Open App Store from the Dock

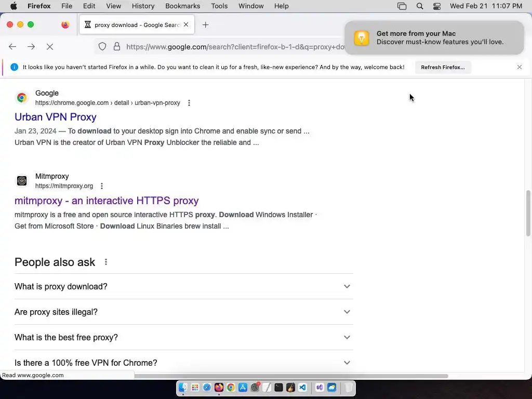coord(243,387)
